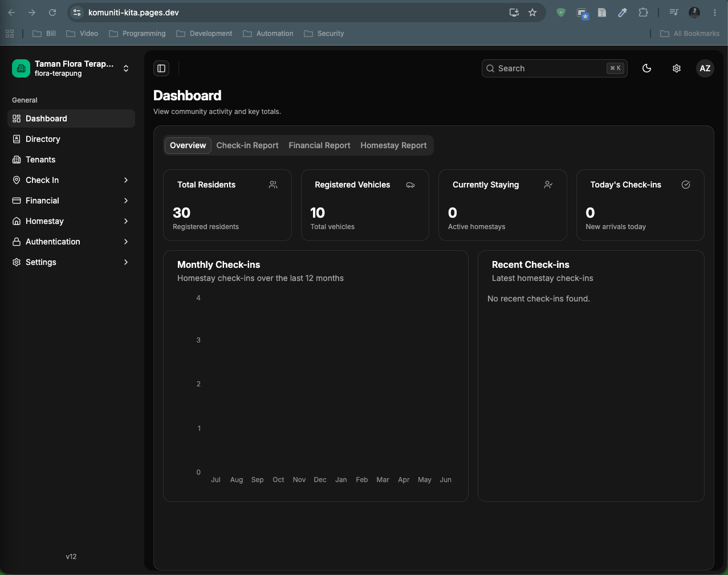This screenshot has height=575, width=728.
Task: Expand the Settings submenu chevron
Action: tap(126, 262)
